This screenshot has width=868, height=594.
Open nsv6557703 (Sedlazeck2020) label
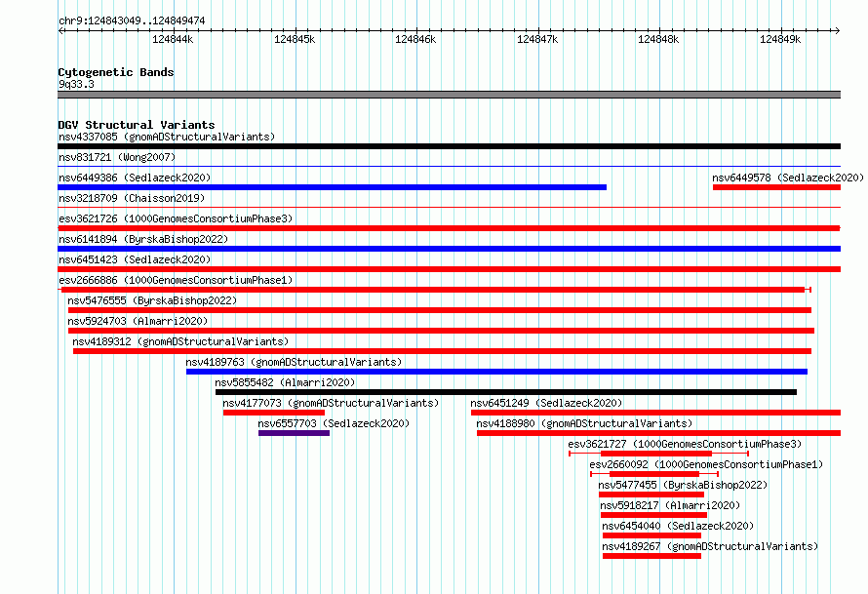pos(334,423)
